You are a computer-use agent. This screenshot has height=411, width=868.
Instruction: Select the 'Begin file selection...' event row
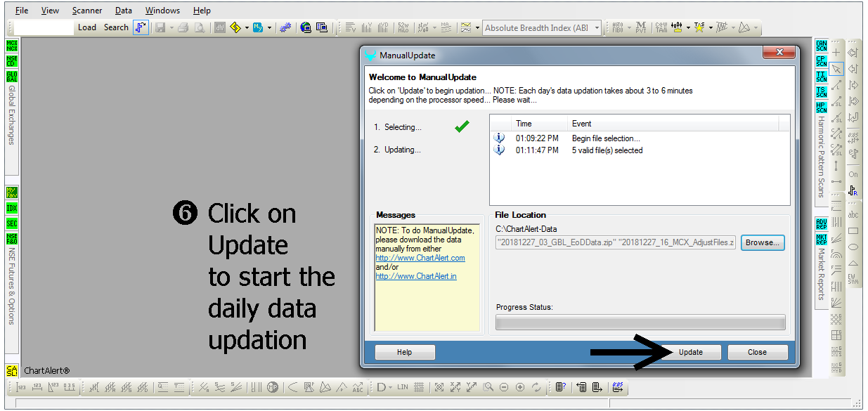click(x=640, y=138)
